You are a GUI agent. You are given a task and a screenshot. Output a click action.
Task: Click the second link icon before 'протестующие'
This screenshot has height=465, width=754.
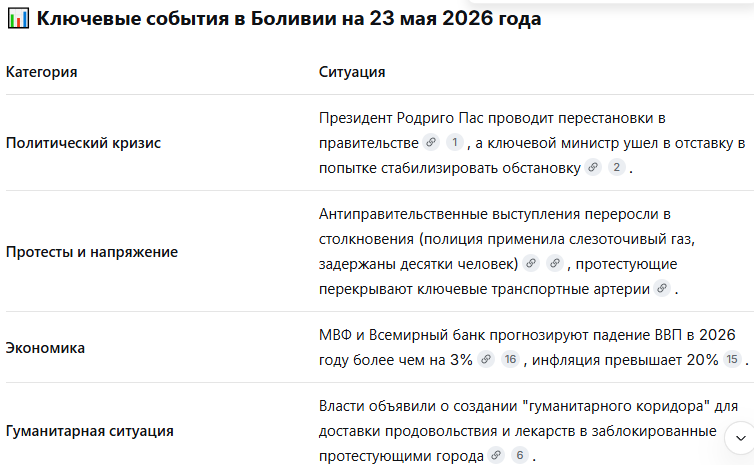(x=554, y=264)
